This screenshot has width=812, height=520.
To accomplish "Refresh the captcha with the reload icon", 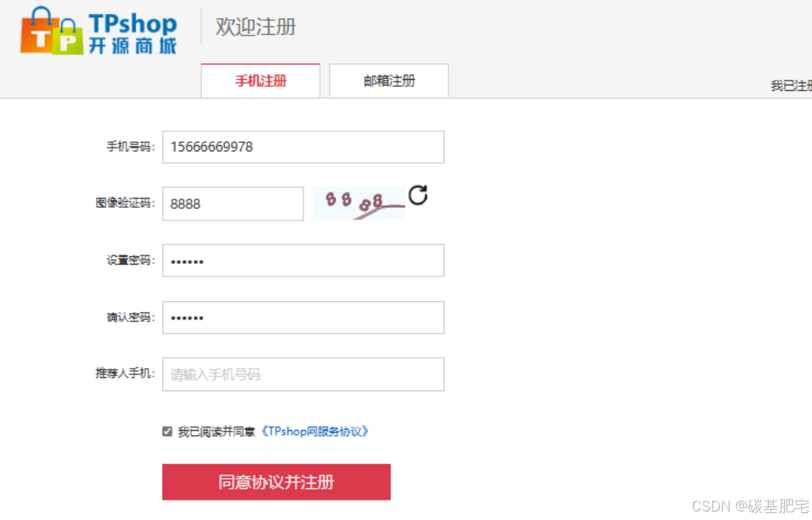I will click(x=418, y=196).
